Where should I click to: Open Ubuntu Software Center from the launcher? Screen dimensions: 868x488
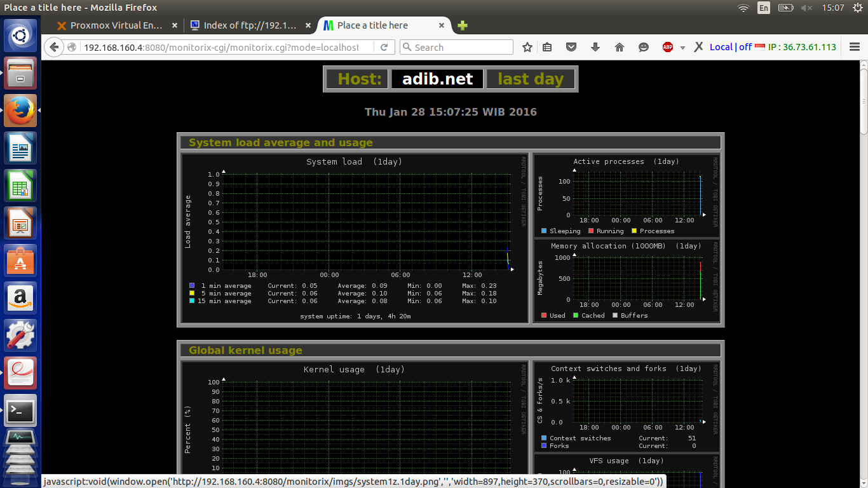click(x=20, y=261)
